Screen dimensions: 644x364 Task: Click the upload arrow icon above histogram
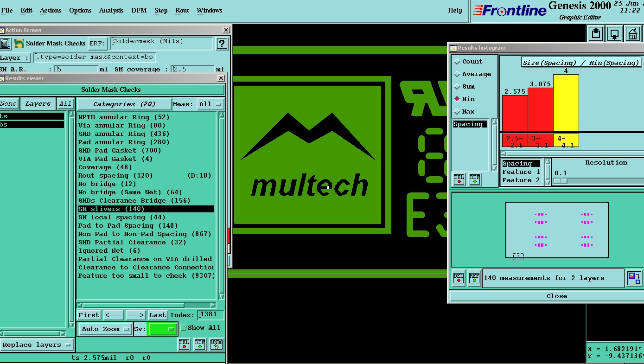click(596, 34)
